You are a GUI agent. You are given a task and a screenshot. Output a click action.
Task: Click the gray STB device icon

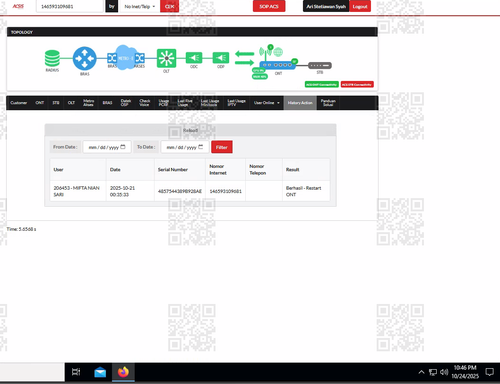[x=320, y=65]
